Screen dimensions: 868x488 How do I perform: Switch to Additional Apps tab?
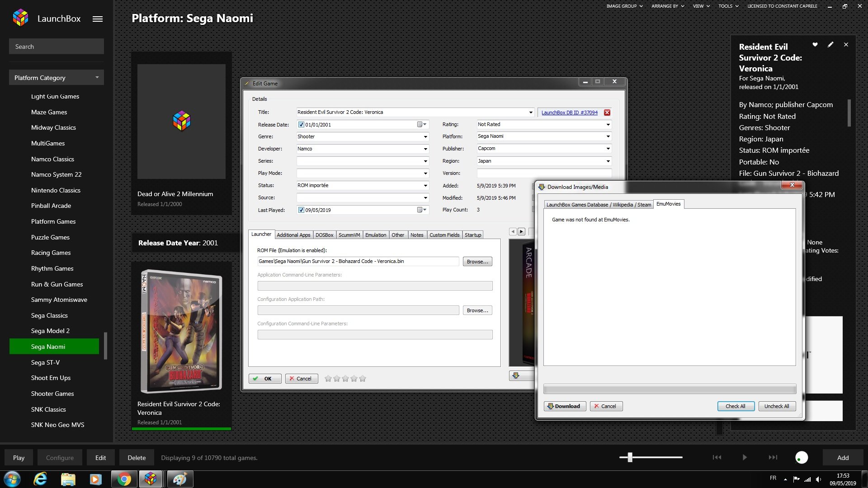coord(293,235)
